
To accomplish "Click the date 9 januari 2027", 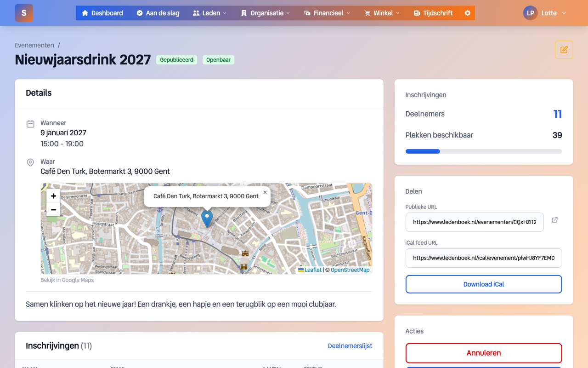I will (63, 133).
